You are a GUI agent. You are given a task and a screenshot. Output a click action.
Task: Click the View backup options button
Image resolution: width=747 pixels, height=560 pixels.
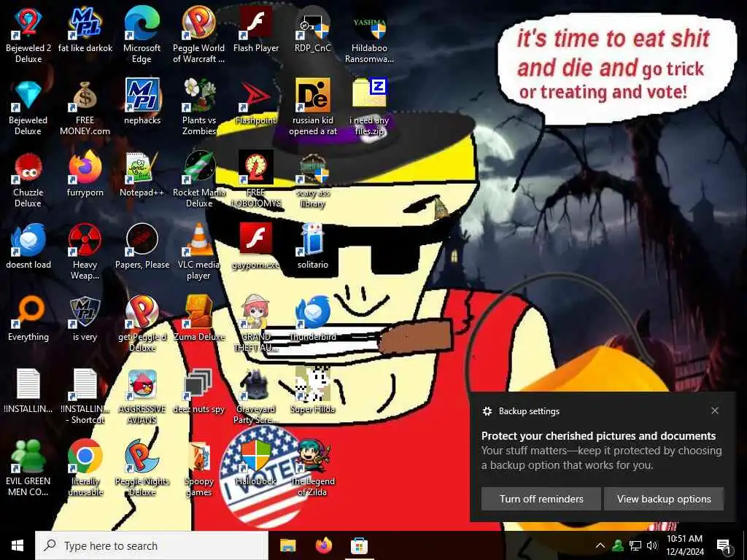tap(664, 499)
